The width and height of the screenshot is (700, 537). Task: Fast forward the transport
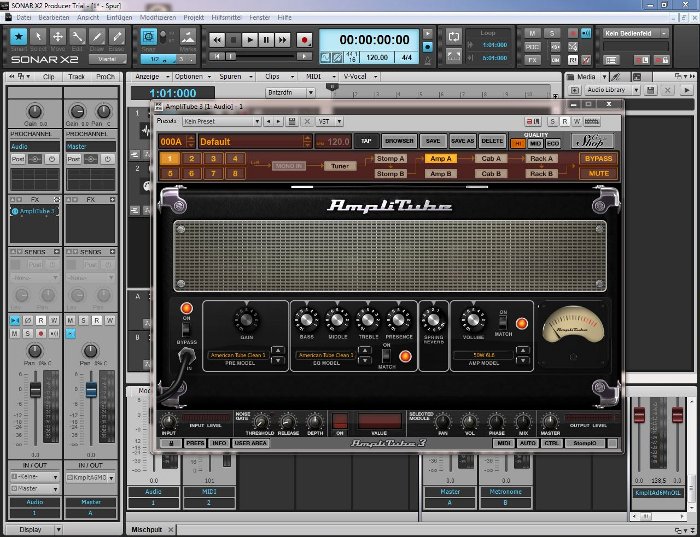pyautogui.click(x=282, y=40)
